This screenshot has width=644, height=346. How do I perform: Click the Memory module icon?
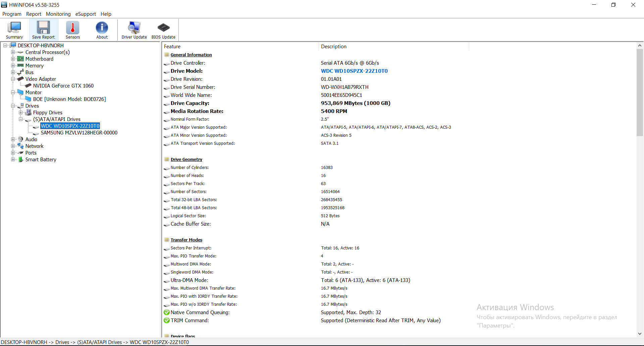20,66
